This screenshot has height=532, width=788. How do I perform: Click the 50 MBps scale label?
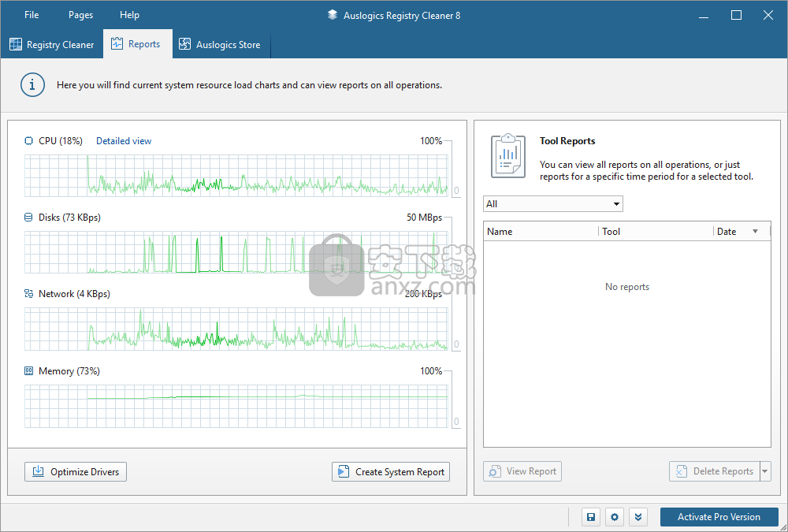[424, 218]
